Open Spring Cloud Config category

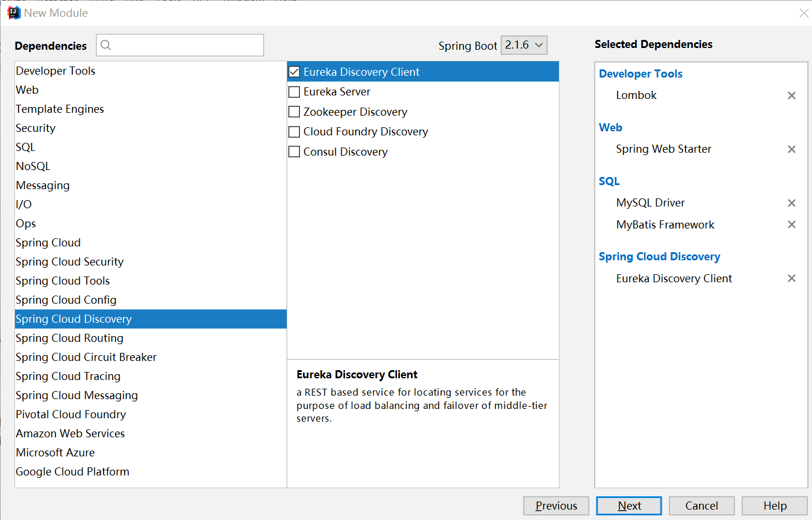[151, 300]
